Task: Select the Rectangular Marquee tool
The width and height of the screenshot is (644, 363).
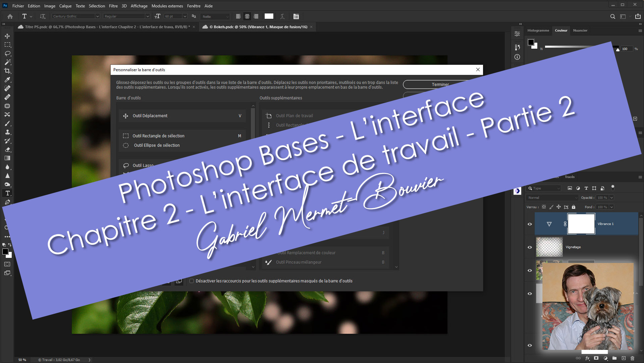Action: click(x=7, y=45)
